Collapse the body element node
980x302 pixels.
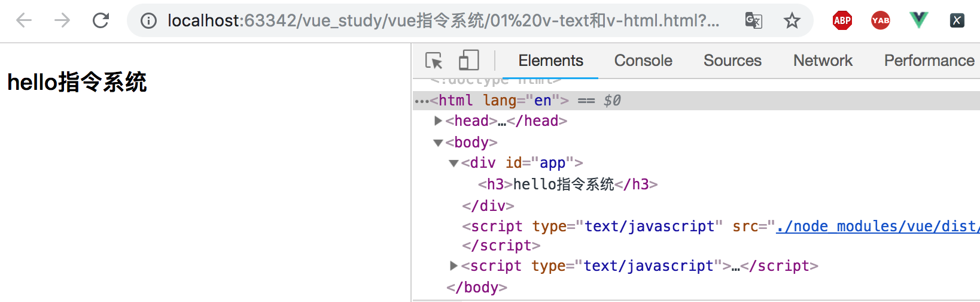click(x=439, y=143)
